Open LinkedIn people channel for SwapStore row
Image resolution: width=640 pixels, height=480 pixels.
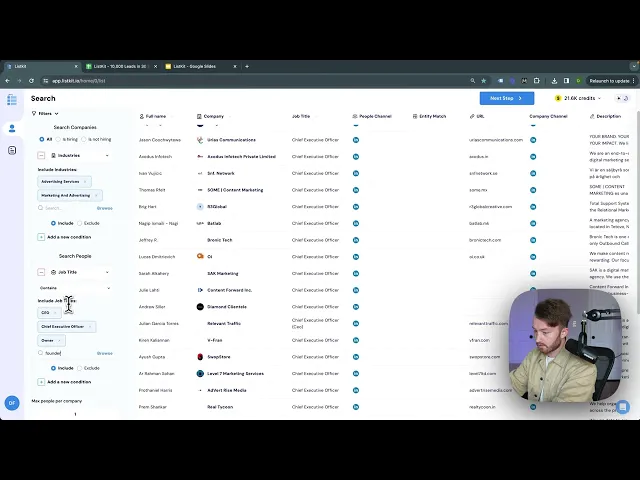(356, 357)
